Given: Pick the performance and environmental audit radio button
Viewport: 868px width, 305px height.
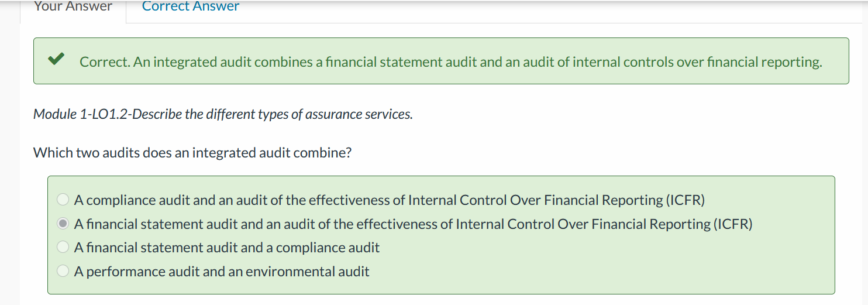Looking at the screenshot, I should [x=63, y=271].
